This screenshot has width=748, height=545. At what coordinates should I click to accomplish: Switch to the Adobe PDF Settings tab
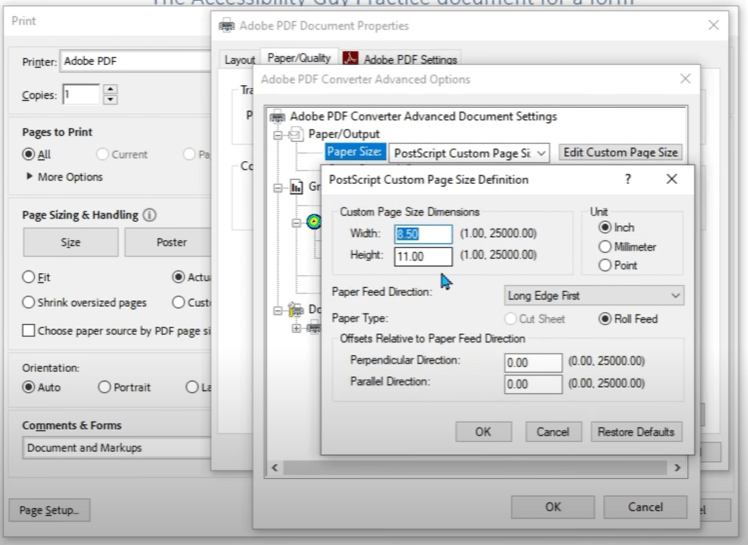(x=401, y=59)
